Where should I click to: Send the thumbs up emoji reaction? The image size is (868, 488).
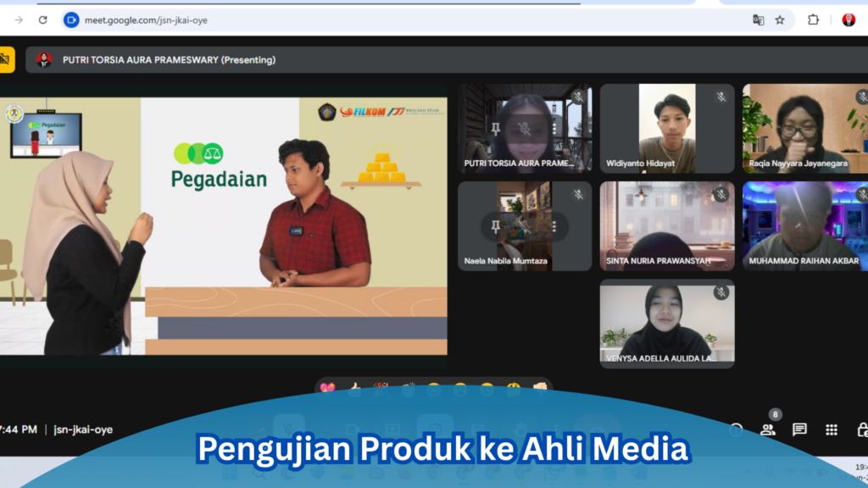click(x=354, y=387)
